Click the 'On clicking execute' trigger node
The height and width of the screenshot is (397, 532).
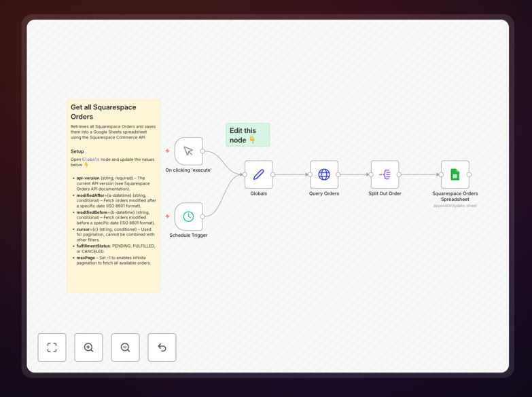189,151
